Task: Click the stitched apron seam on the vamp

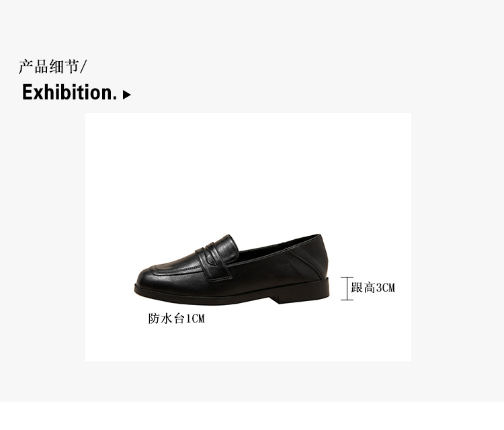Action: pos(180,269)
